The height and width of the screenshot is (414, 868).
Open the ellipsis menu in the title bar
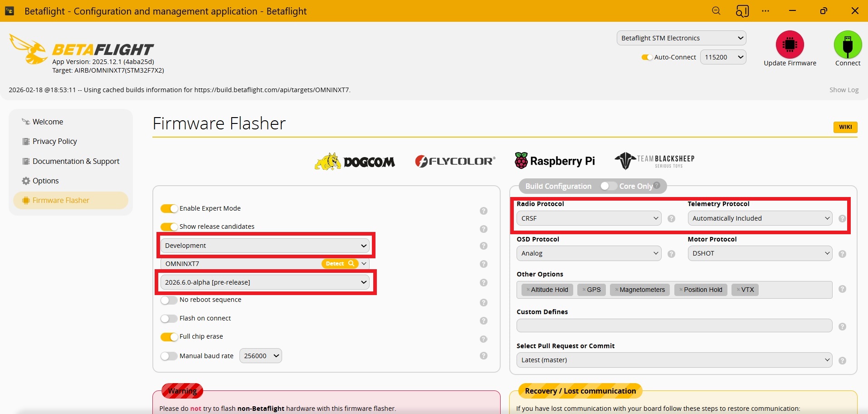pyautogui.click(x=765, y=10)
